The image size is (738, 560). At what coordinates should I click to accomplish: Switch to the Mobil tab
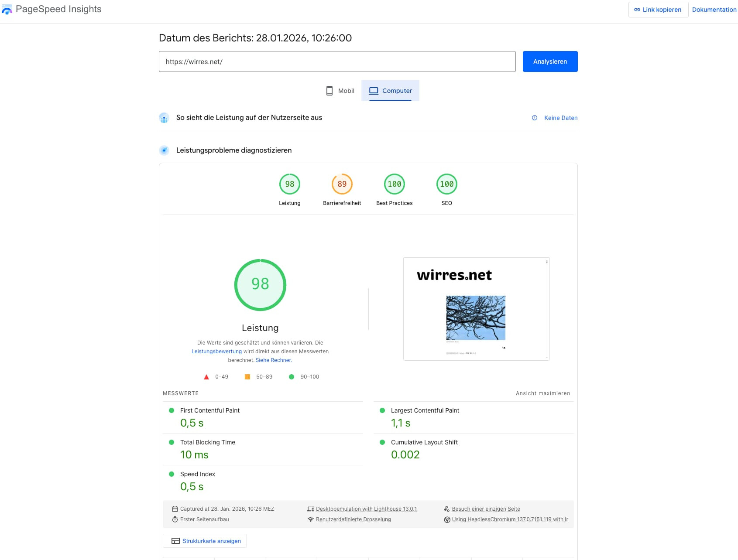tap(340, 91)
